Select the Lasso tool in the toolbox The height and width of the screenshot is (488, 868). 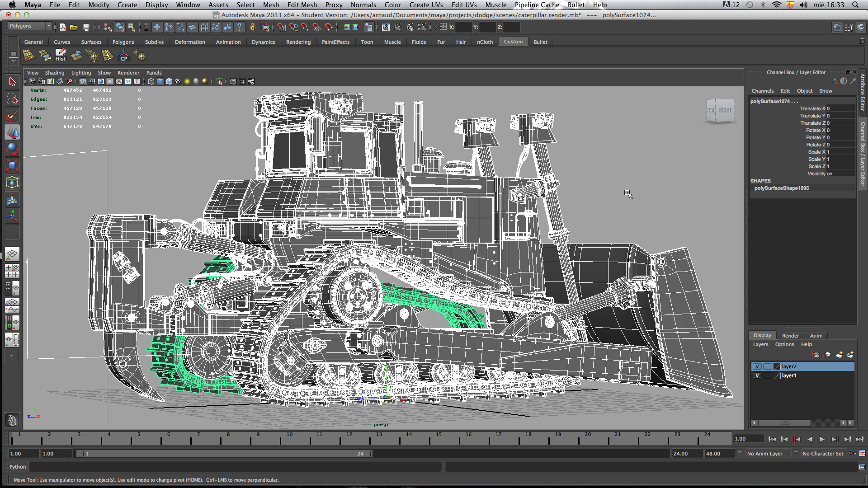[x=12, y=99]
